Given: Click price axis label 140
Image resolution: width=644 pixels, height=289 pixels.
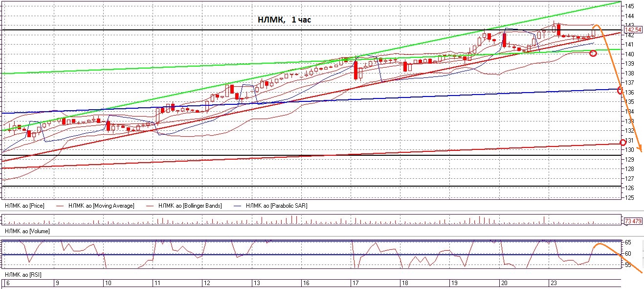Looking at the screenshot, I should click(629, 54).
